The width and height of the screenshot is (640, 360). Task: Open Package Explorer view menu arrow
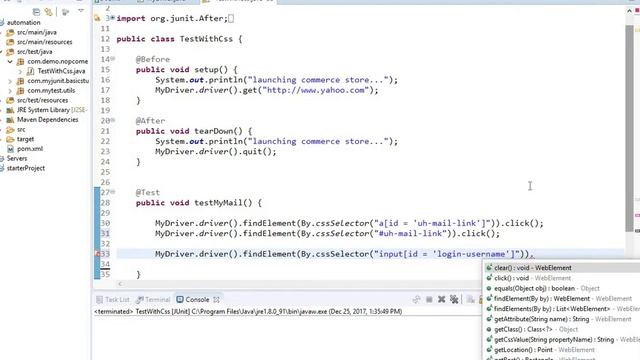81,11
